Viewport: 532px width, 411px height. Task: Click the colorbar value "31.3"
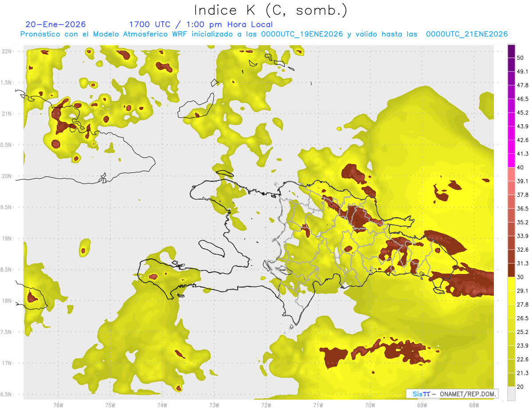523,263
